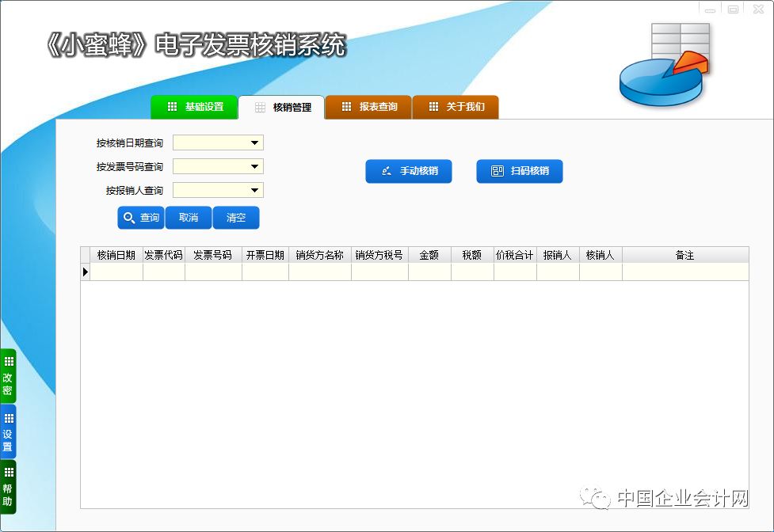Close the application window
774x532 pixels.
coord(758,9)
